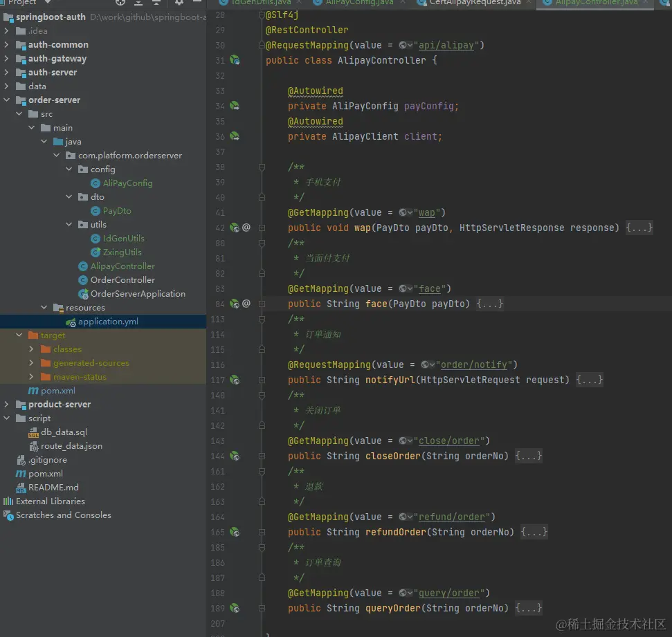Click the Spring bean gutter icon on line 31

pos(235,60)
